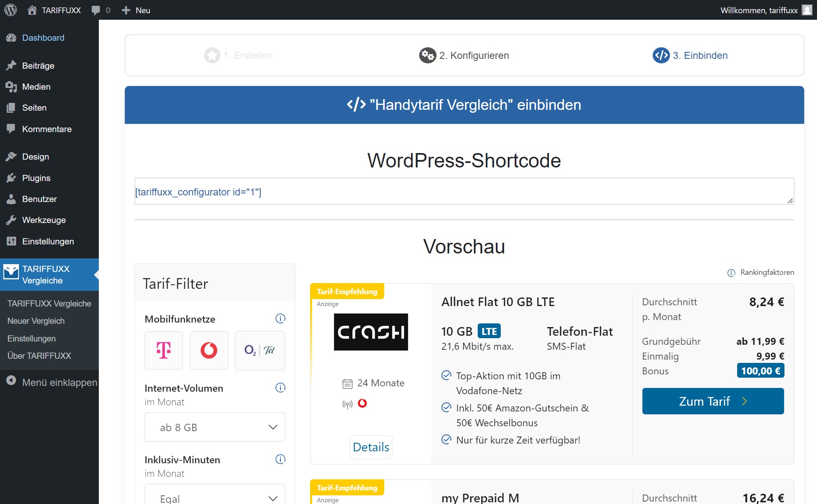817x504 pixels.
Task: Click the Benutzer person icon
Action: [11, 199]
